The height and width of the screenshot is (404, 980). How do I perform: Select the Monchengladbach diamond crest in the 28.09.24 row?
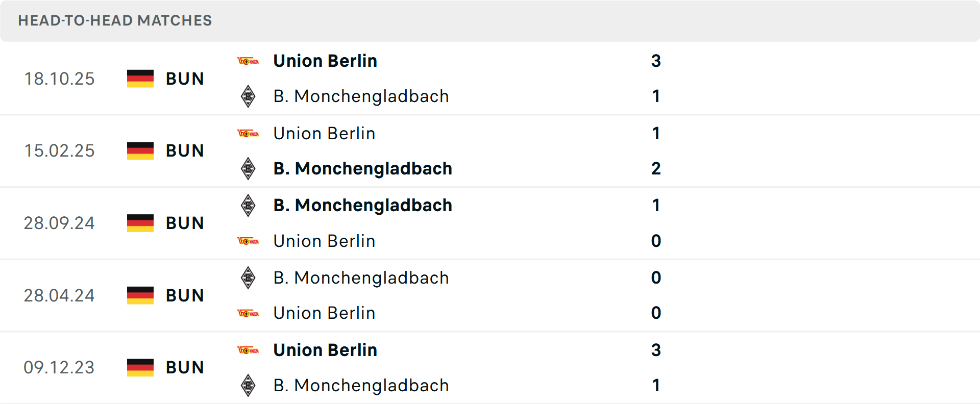pos(249,205)
